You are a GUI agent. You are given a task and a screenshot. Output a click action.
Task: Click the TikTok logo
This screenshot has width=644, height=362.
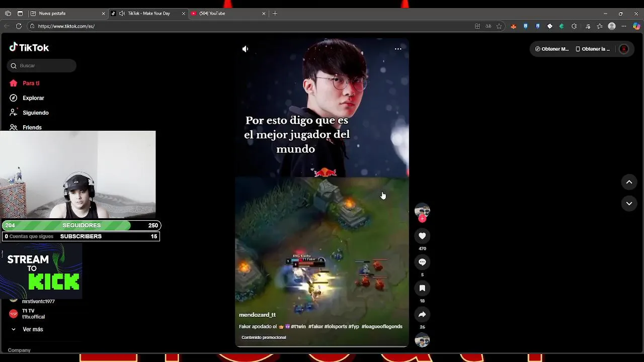29,47
